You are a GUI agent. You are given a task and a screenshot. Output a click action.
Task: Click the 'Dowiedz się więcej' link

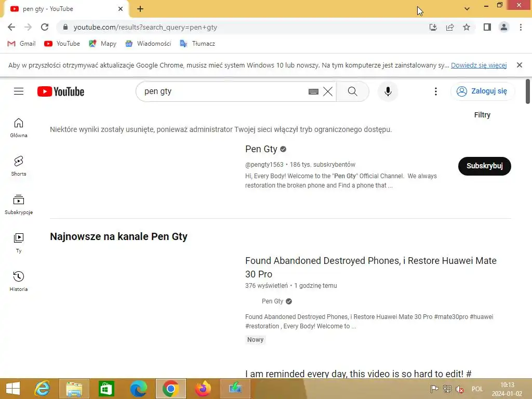click(x=478, y=65)
